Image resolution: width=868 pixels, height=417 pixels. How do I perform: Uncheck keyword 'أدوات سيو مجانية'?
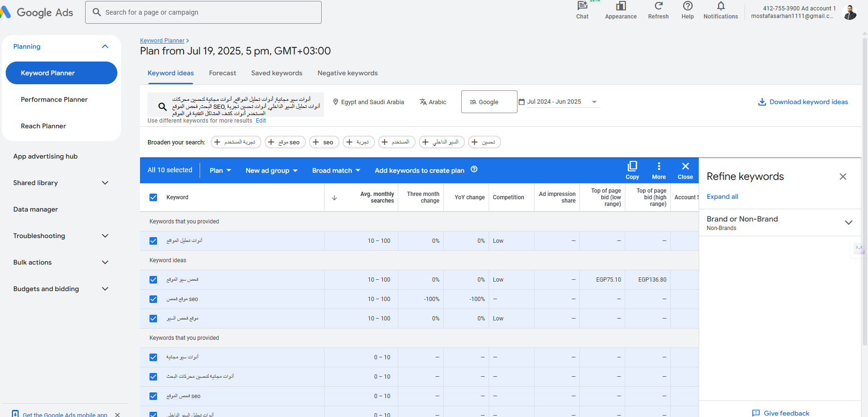tap(153, 357)
